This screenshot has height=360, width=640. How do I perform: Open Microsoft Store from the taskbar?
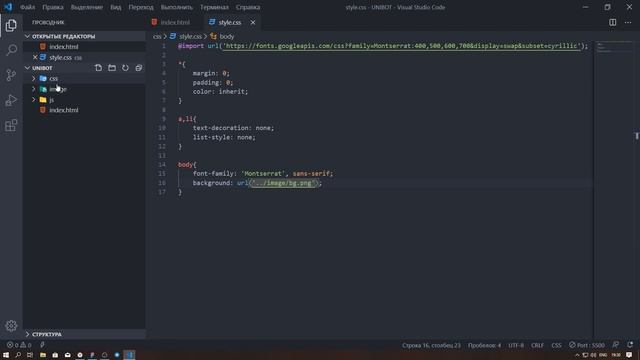55,355
